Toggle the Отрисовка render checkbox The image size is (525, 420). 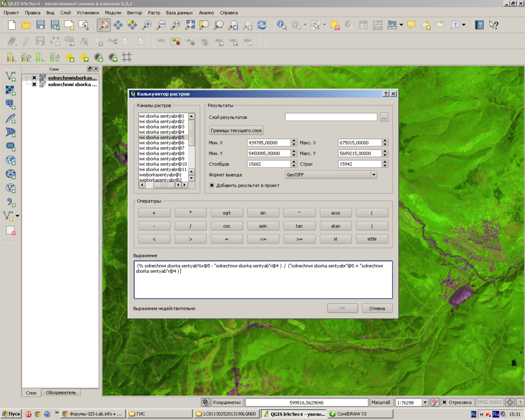(x=444, y=402)
